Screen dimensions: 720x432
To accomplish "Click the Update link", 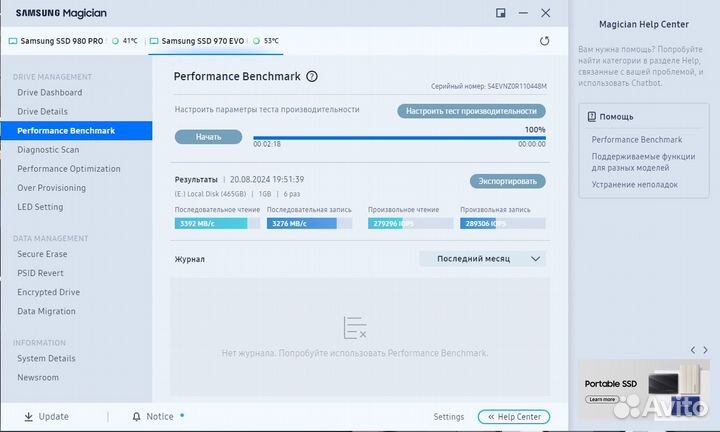I will [54, 416].
